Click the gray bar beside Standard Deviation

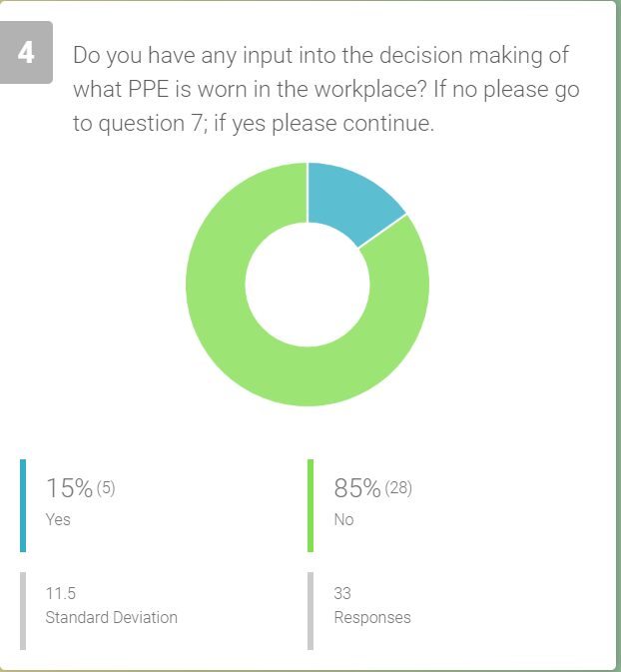pos(23,610)
